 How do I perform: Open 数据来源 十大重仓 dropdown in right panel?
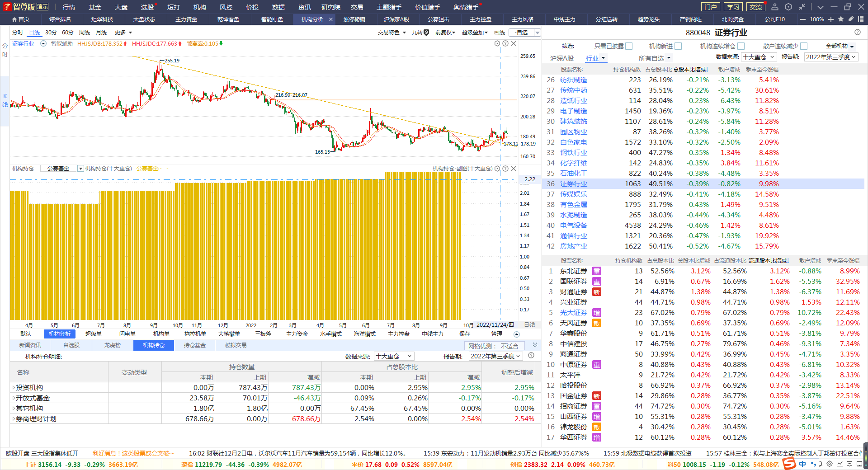pyautogui.click(x=759, y=57)
